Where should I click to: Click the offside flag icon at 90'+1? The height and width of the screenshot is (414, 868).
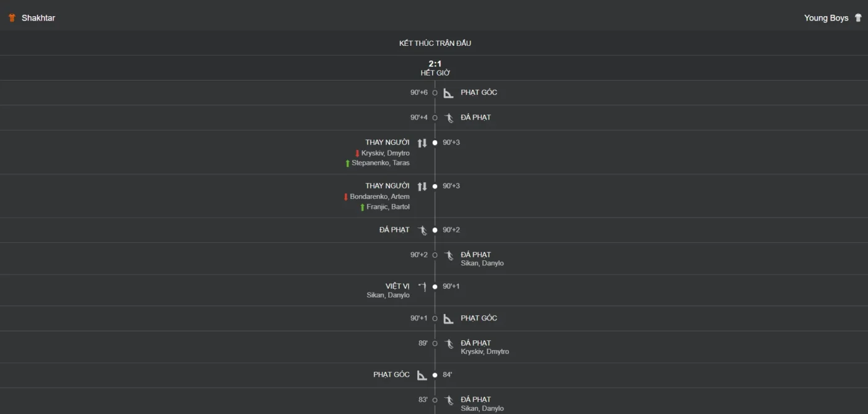(x=422, y=286)
